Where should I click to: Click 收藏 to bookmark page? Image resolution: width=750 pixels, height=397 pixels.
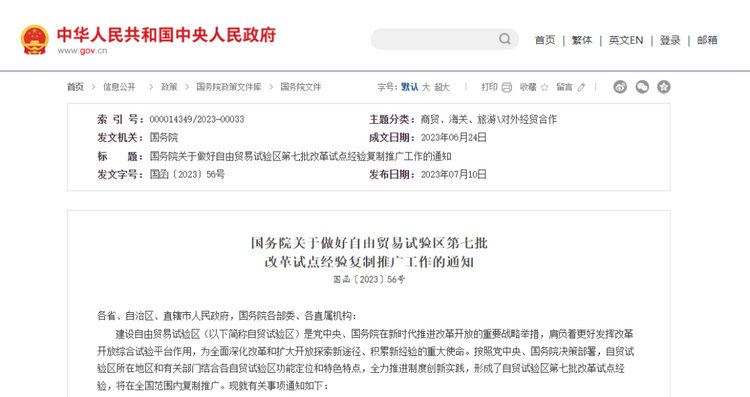pos(528,87)
